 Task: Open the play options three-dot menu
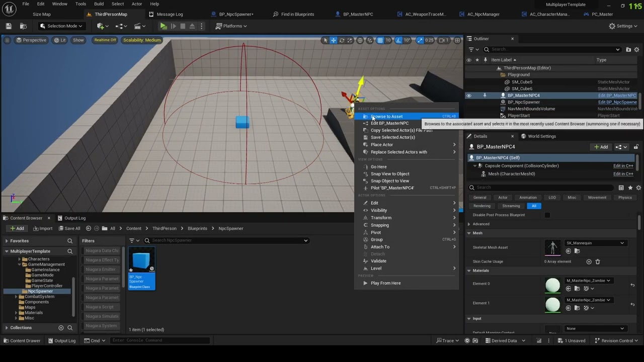202,26
